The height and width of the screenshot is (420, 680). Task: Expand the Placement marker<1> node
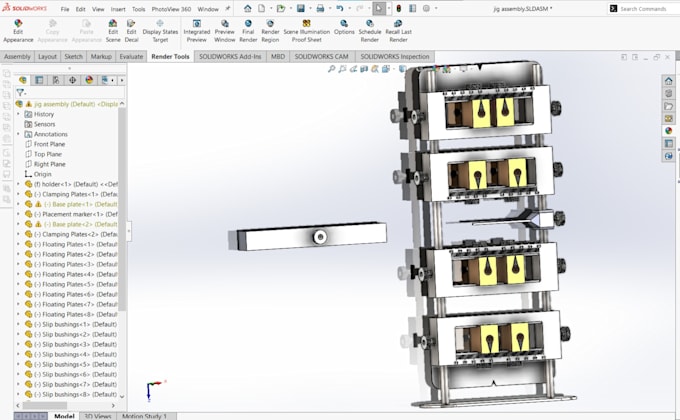pyautogui.click(x=18, y=214)
